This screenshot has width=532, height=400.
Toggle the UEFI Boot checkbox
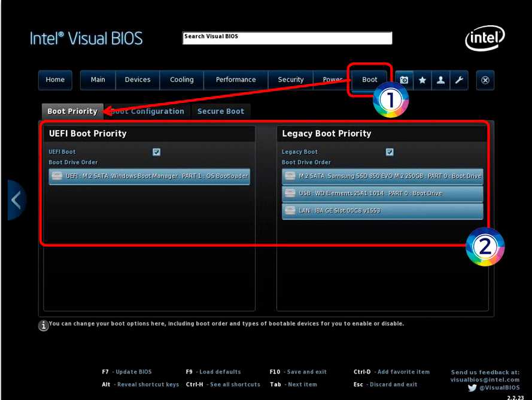(156, 152)
